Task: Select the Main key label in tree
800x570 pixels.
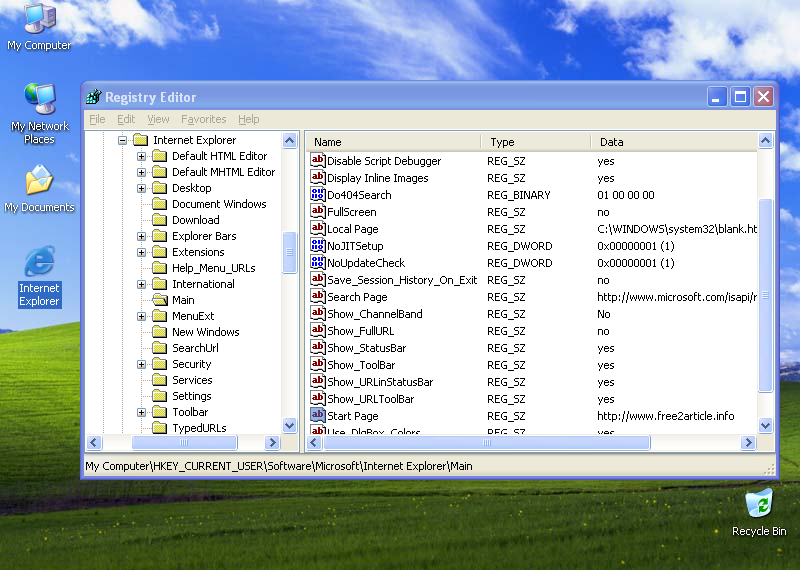Action: tap(183, 300)
